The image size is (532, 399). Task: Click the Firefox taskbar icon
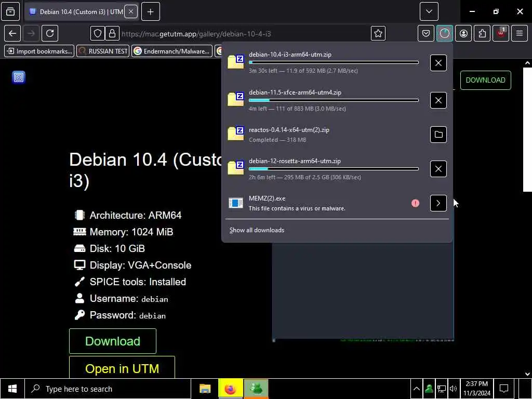tap(230, 389)
